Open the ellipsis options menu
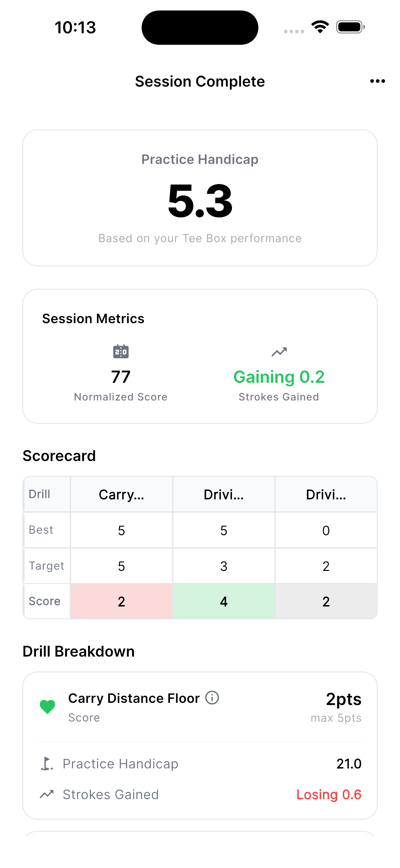The image size is (400, 868). tap(377, 81)
